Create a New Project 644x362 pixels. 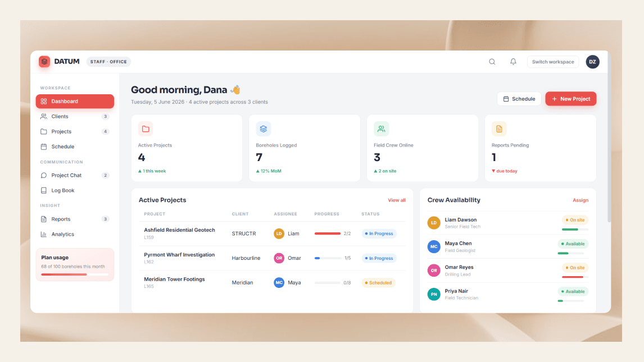coord(571,99)
